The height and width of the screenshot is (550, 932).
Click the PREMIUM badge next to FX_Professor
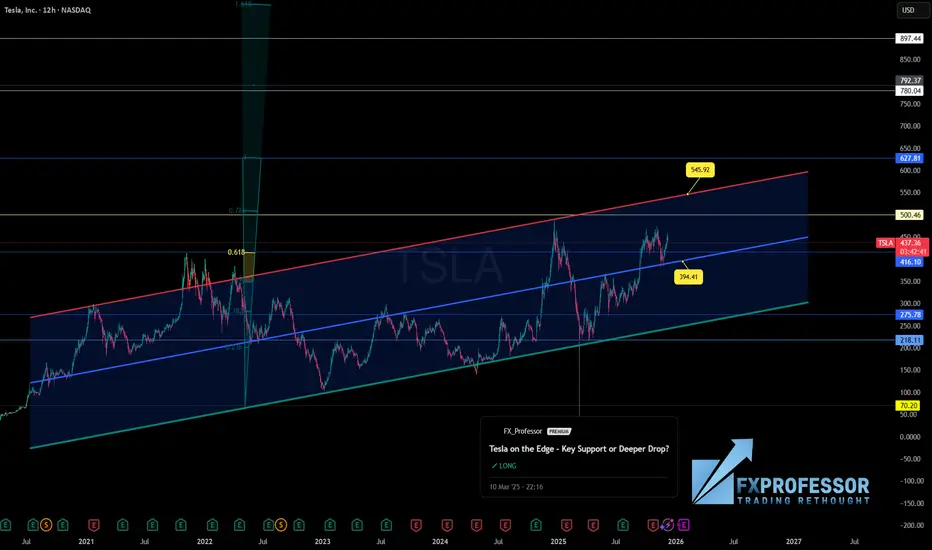pos(559,431)
